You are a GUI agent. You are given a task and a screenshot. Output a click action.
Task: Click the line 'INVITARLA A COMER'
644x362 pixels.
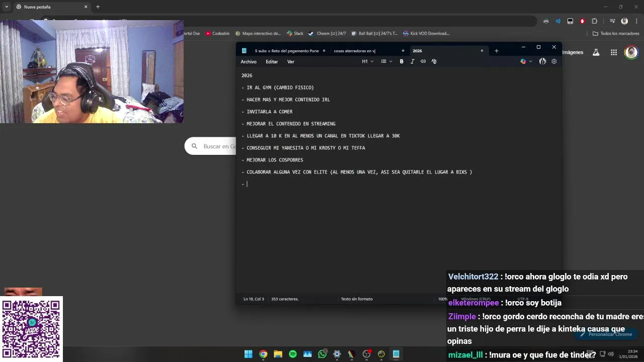coord(269,112)
